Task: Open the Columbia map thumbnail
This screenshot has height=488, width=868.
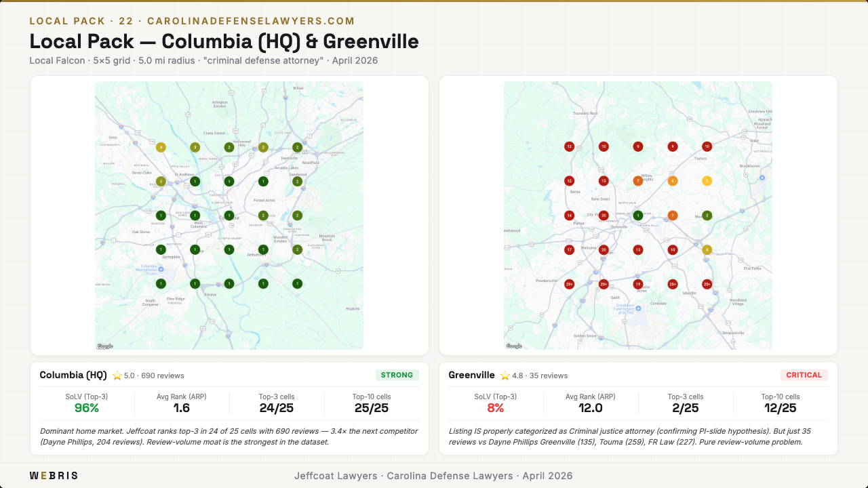Action: 229,216
